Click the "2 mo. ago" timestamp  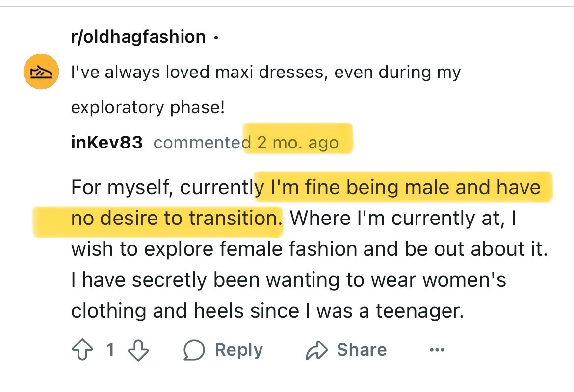click(x=298, y=143)
